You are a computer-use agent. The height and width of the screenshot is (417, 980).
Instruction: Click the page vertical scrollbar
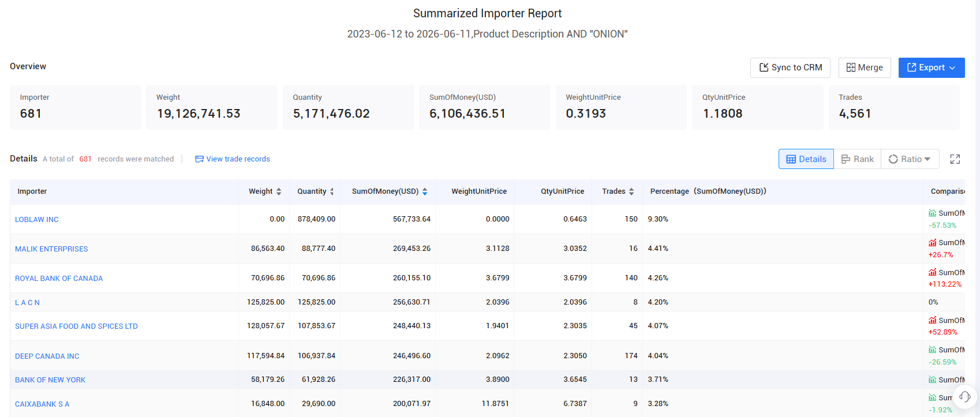[977, 208]
